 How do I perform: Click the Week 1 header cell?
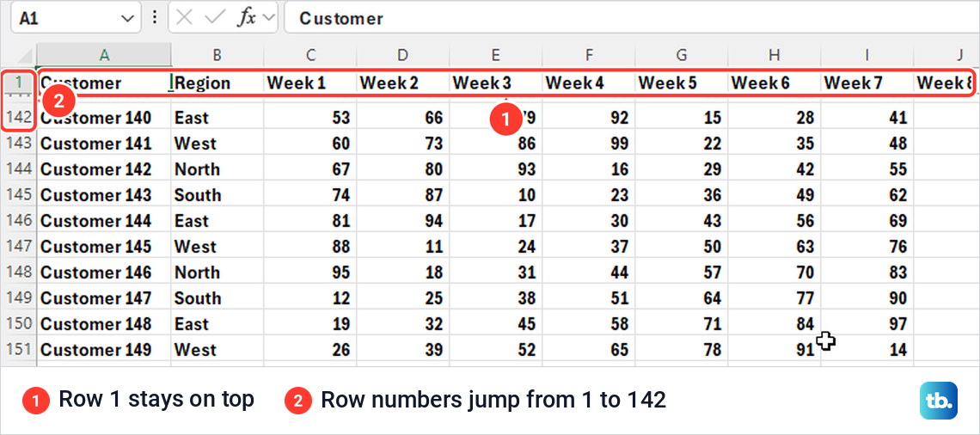309,83
